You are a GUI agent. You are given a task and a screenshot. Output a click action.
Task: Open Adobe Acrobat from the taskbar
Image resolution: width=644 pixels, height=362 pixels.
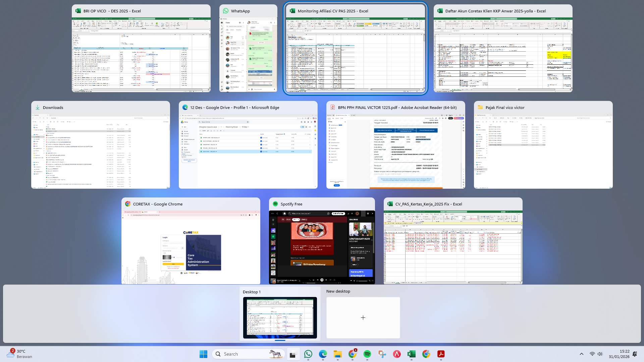440,354
